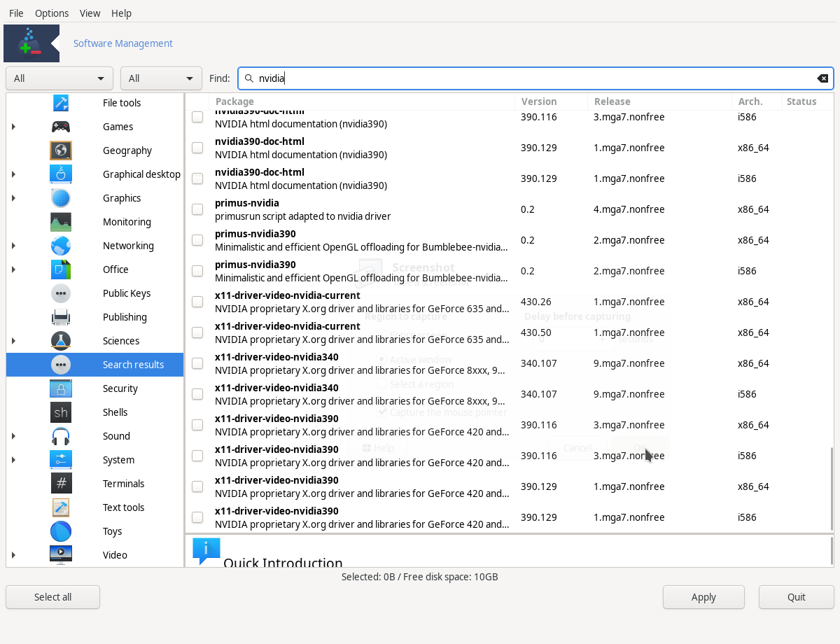Sort by the Status column header
This screenshot has height=644, width=840.
coord(807,101)
